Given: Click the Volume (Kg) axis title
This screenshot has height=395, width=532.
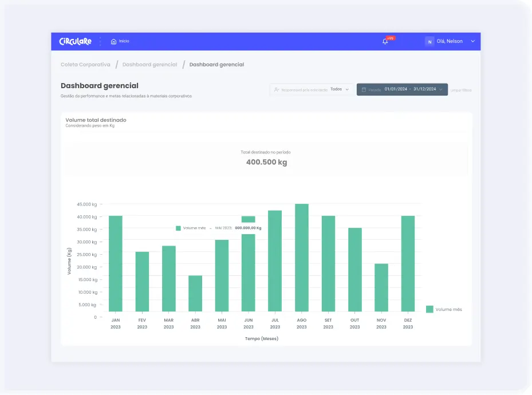Looking at the screenshot, I should [69, 261].
